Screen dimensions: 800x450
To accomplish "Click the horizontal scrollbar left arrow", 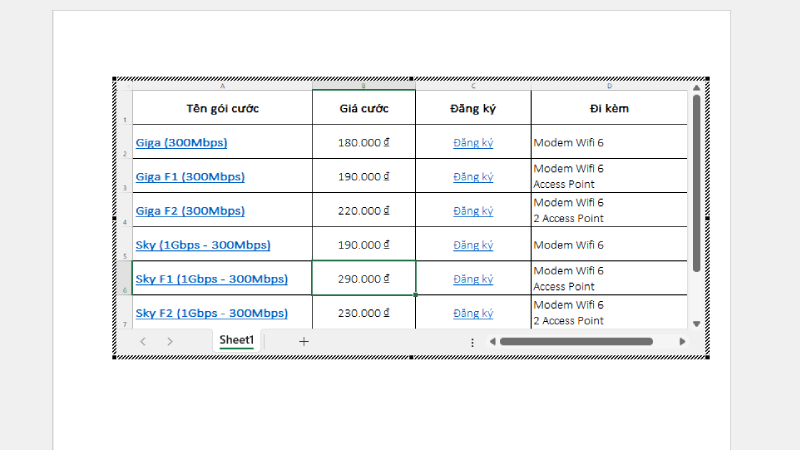I will click(491, 341).
